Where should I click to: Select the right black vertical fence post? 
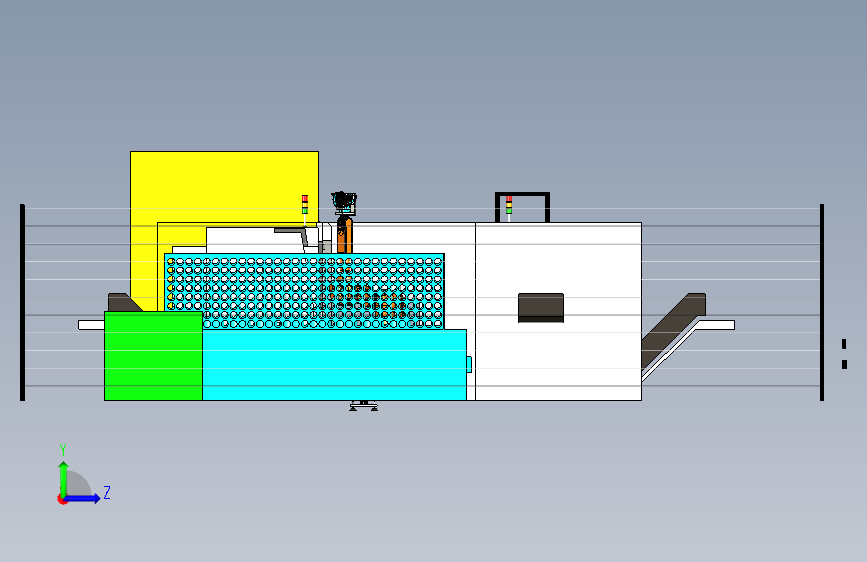822,302
